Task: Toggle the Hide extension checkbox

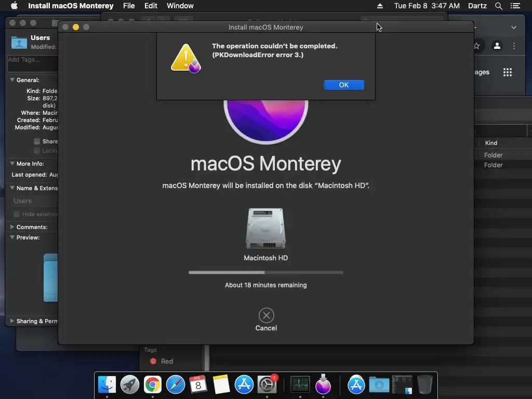Action: (16, 214)
